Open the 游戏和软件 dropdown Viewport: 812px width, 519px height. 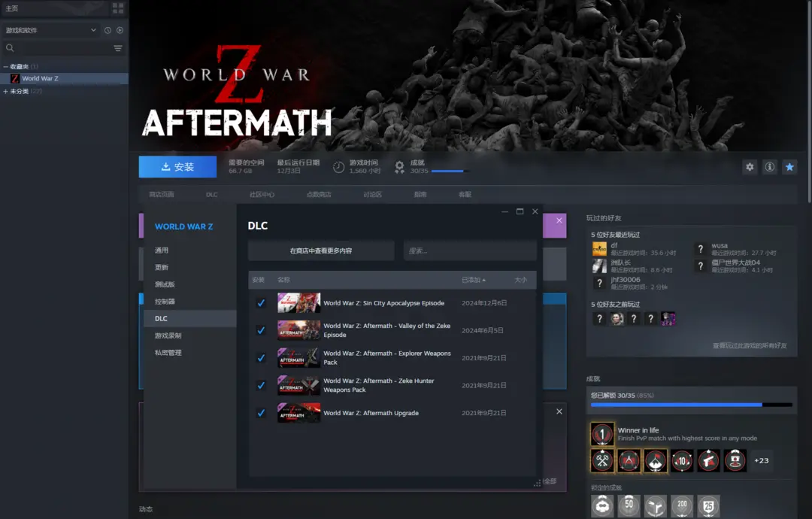[x=51, y=30]
